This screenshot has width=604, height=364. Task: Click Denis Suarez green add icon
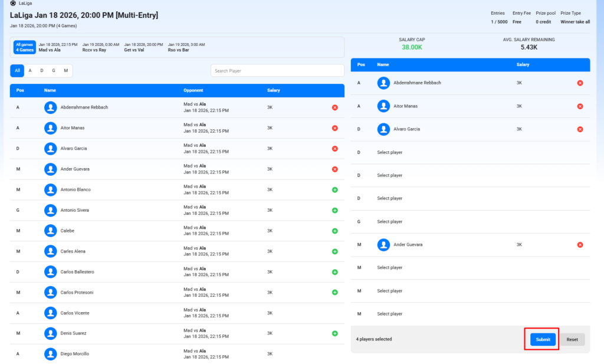335,333
